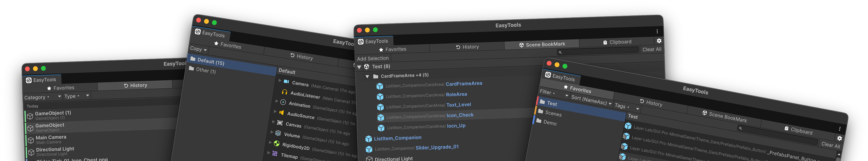Select the Default (15) folder
Screen dimensions: 868x161
click(232, 64)
